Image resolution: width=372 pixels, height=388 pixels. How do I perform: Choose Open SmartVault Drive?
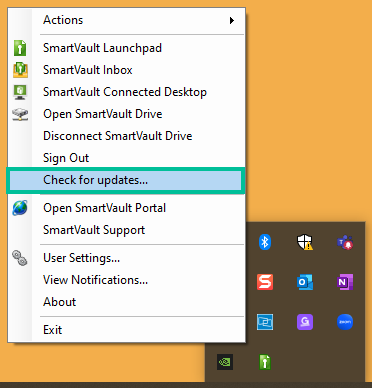click(126, 114)
